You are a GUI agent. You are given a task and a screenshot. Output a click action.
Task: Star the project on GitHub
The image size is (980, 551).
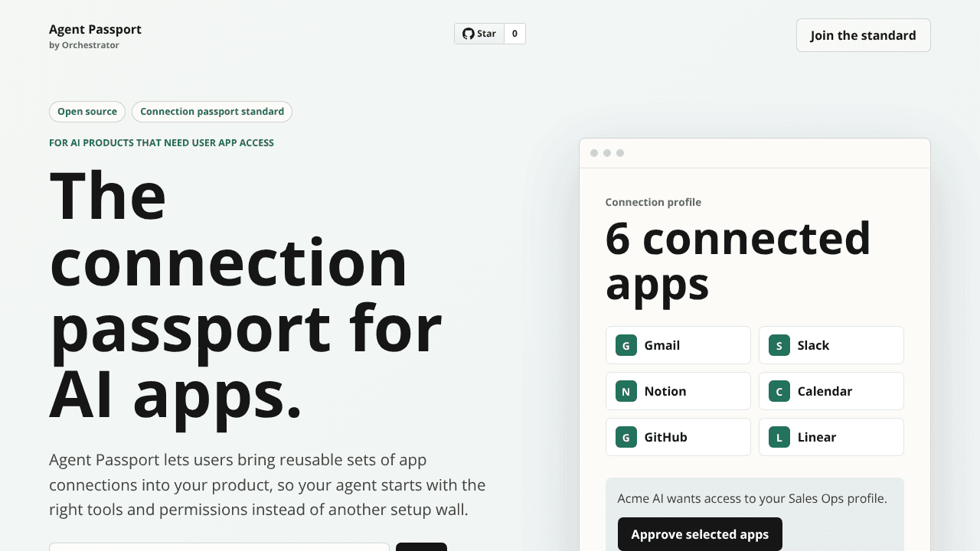click(x=479, y=34)
